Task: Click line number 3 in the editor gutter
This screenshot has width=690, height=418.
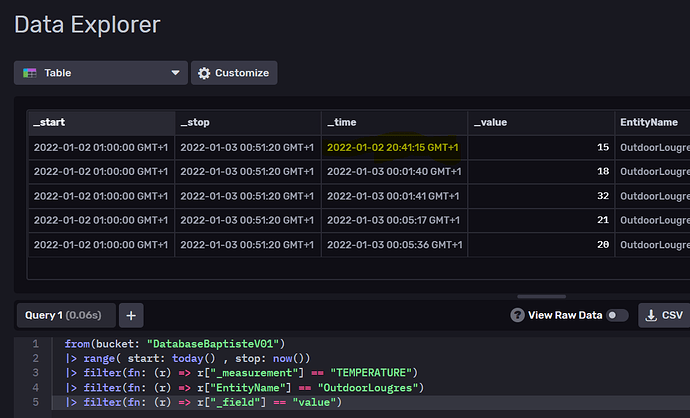Action: tap(36, 373)
